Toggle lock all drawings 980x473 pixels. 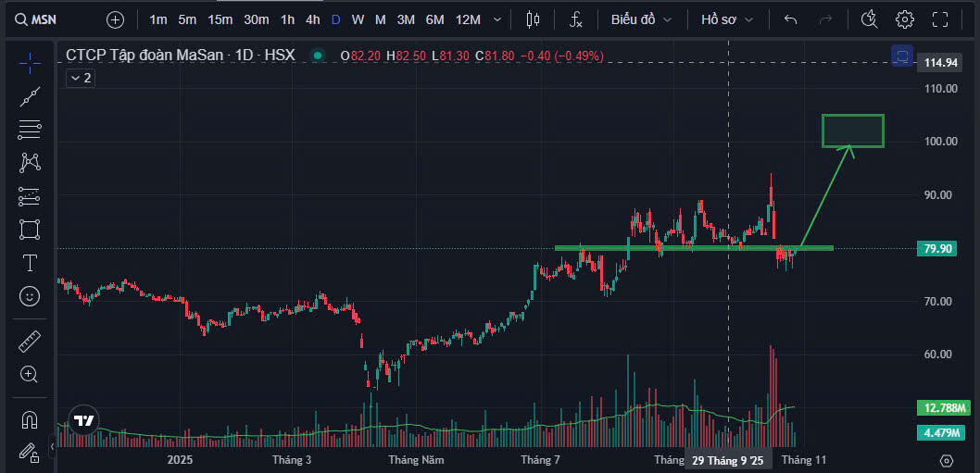click(x=30, y=453)
